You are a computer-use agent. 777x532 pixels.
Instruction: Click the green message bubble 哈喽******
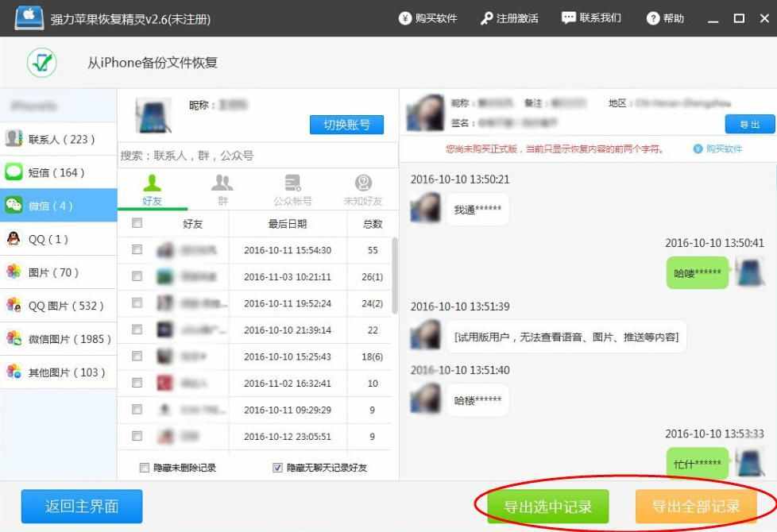click(x=698, y=273)
